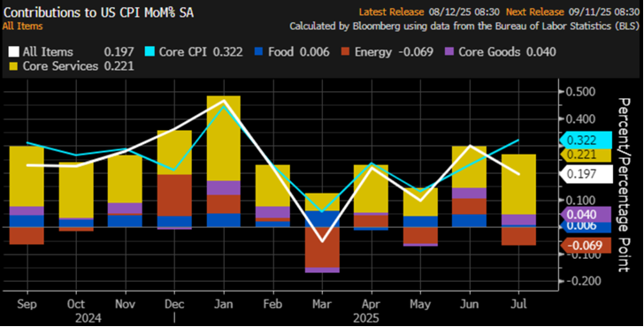Click the September Food blue bar segment
Screen dimensions: 644x327
[27, 221]
